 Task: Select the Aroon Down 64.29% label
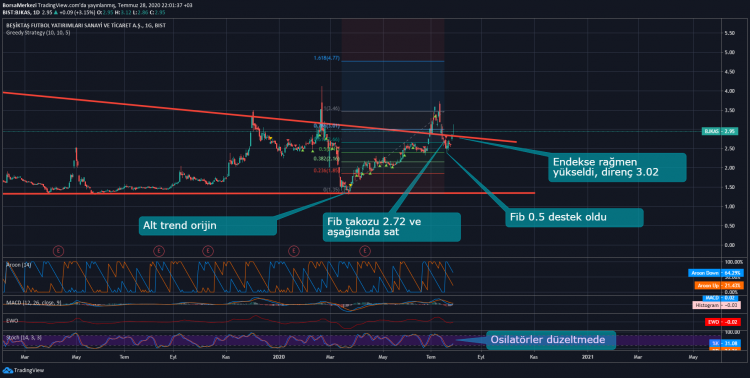[716, 273]
